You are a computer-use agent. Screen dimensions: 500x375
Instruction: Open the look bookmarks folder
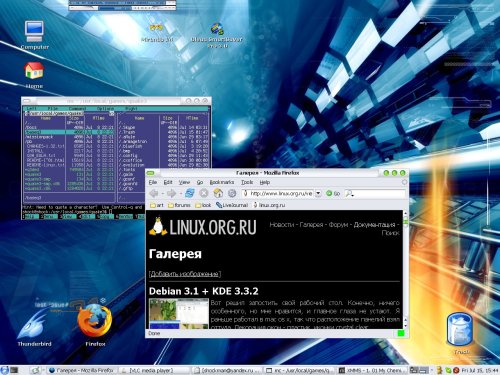pos(203,205)
